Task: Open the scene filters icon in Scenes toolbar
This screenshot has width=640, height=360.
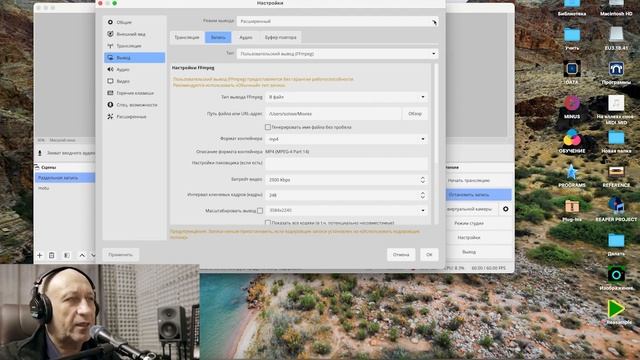Action: tap(67, 255)
